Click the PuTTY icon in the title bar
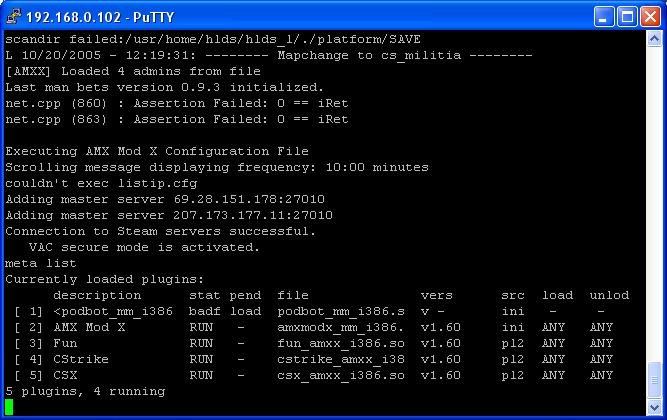Screen dimensions: 667x420 pos(14,16)
